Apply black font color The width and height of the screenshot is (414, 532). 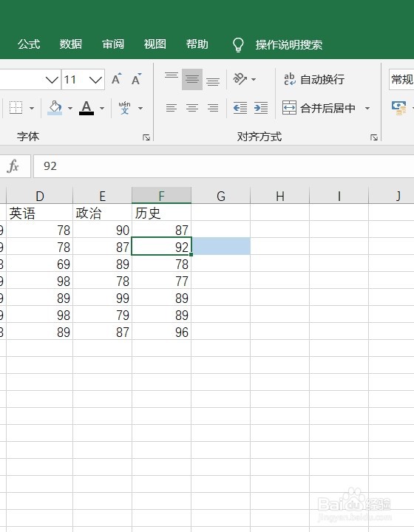point(86,108)
